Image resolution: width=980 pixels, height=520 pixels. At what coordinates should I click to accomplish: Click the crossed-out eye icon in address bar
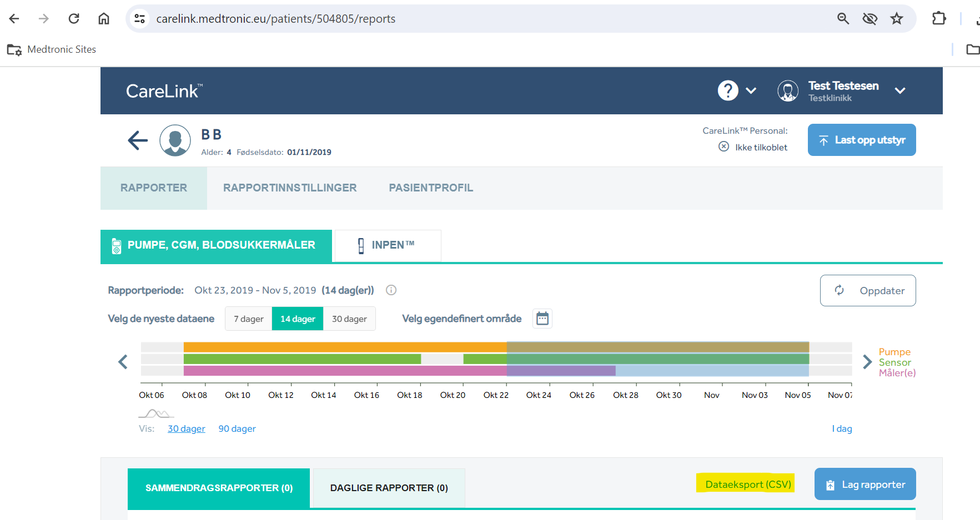tap(870, 19)
